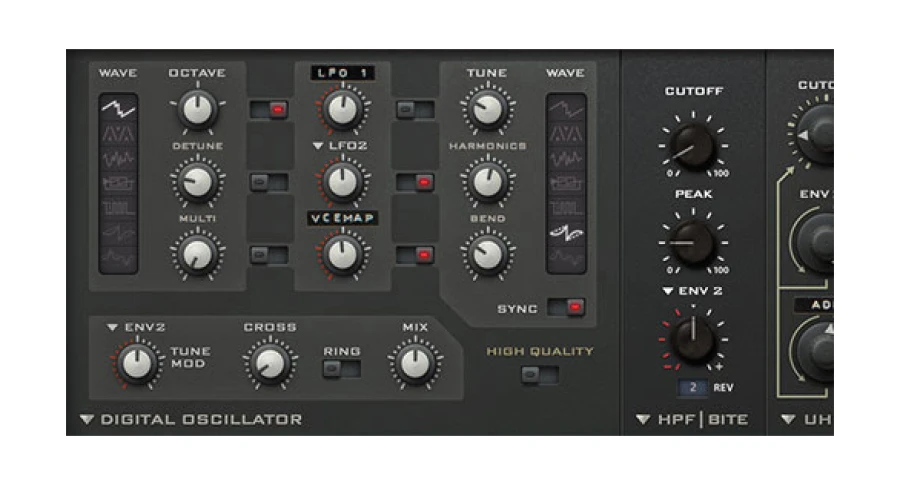The width and height of the screenshot is (900, 485).
Task: Click the SYNC label
Action: point(517,309)
